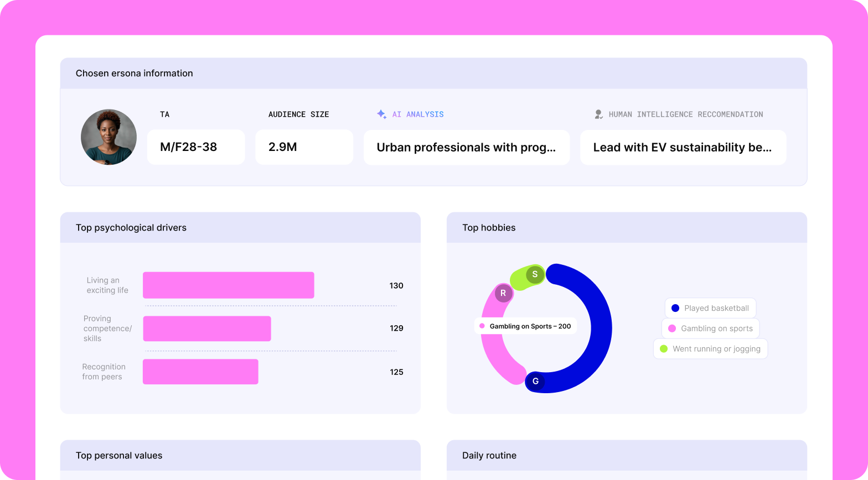The image size is (868, 480).
Task: Click the Top psychological drivers header
Action: click(x=240, y=227)
